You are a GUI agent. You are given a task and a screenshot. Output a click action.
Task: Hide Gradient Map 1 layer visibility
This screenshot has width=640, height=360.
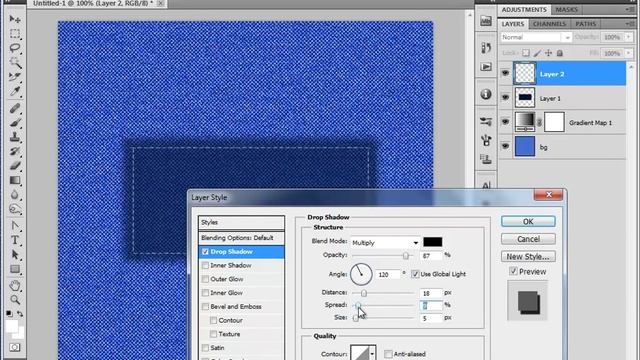point(505,122)
